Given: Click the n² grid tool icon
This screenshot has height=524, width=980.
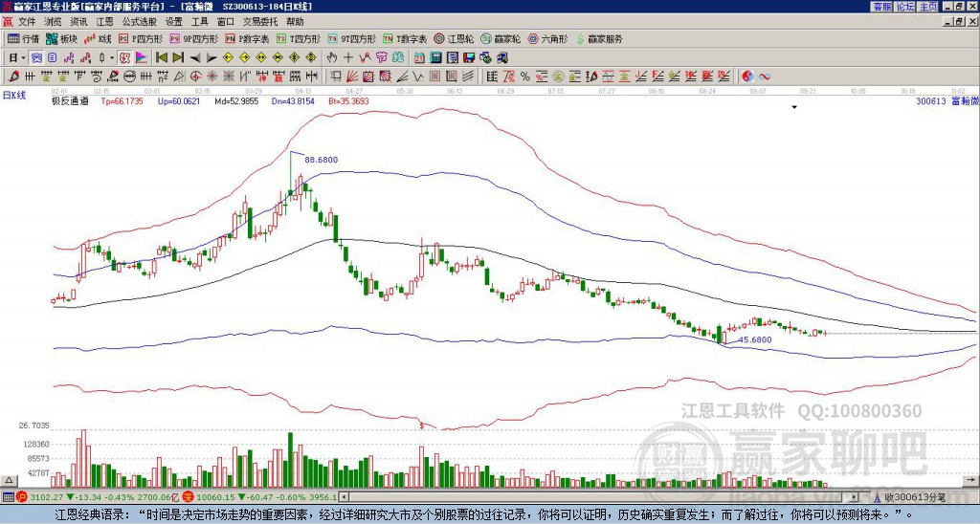Looking at the screenshot, I should [163, 76].
